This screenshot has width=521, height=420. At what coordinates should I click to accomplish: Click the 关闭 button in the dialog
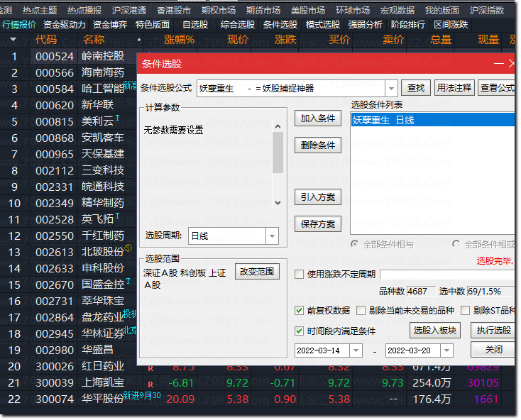pos(493,350)
